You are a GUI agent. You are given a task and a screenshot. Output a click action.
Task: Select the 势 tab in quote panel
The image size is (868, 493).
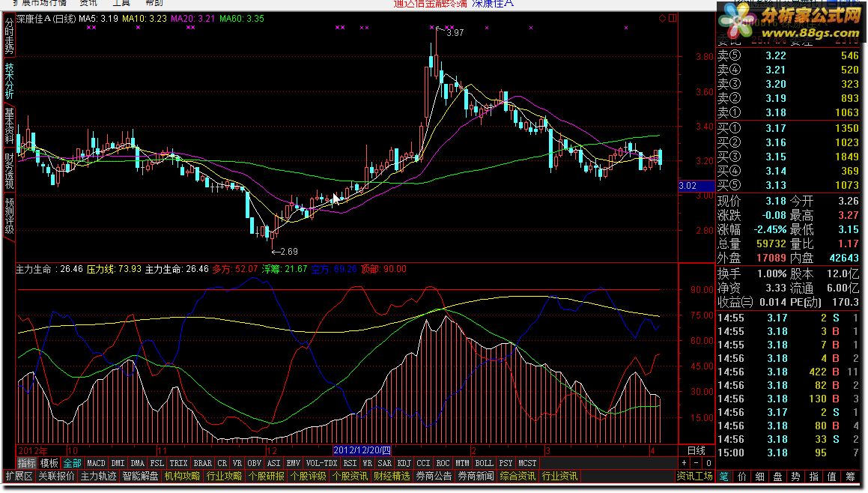click(796, 477)
